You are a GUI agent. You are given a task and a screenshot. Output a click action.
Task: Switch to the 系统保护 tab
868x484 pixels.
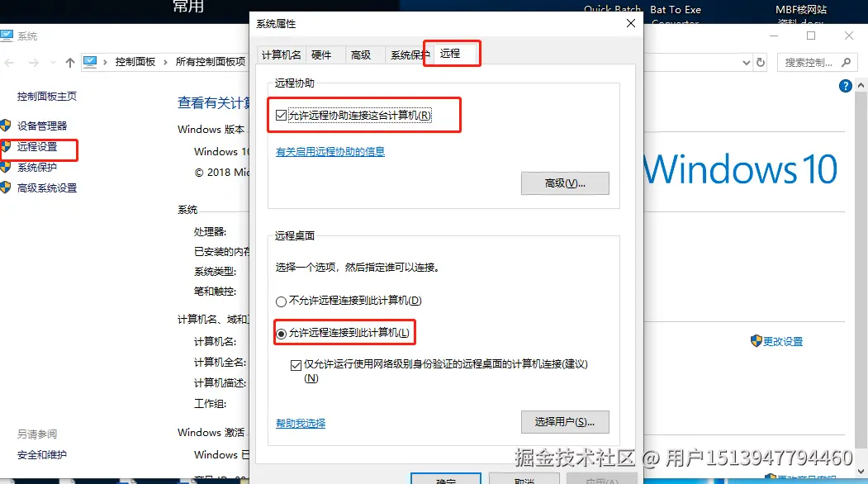410,55
